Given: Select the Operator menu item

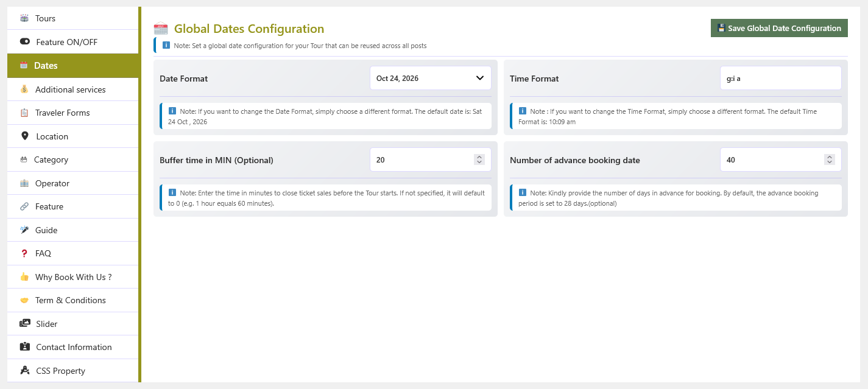Looking at the screenshot, I should pos(73,183).
